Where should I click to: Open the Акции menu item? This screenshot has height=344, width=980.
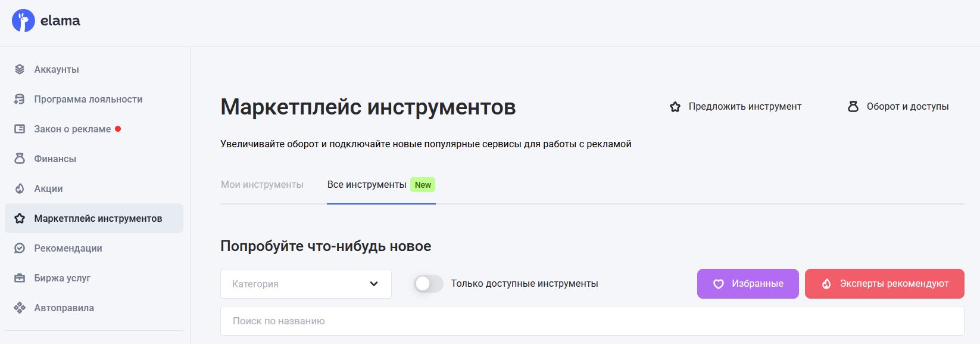(x=94, y=188)
